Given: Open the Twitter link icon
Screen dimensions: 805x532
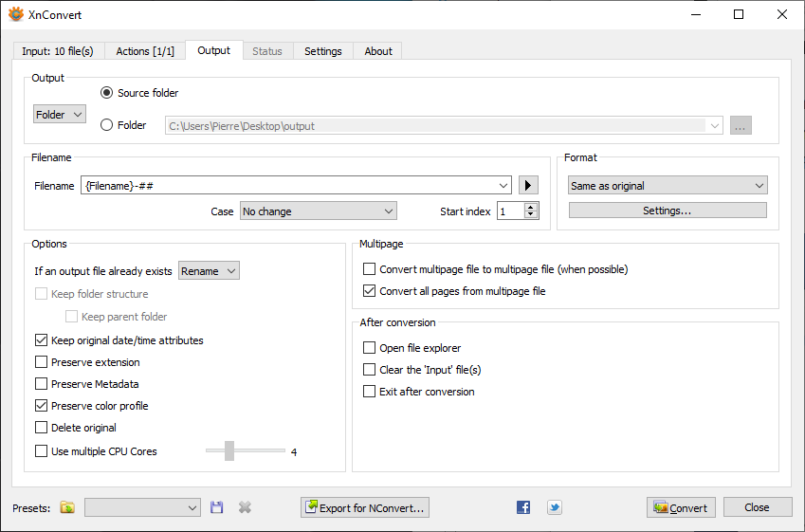Looking at the screenshot, I should (x=555, y=507).
